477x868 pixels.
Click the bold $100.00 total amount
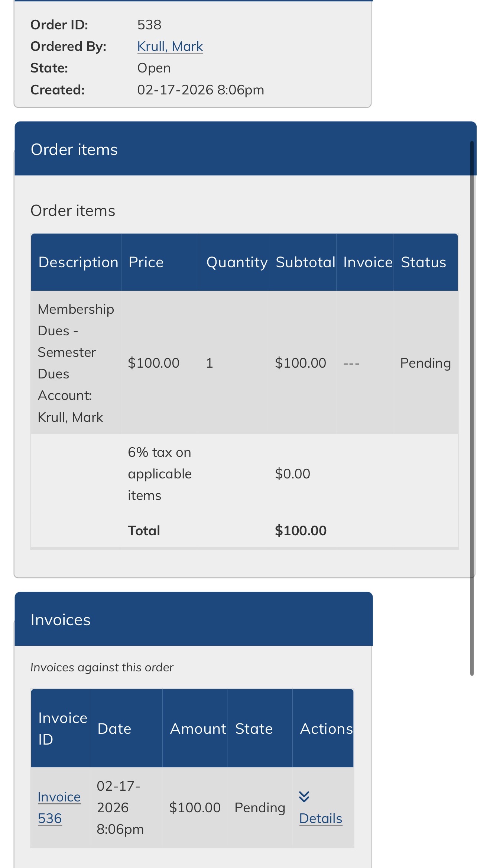point(300,530)
